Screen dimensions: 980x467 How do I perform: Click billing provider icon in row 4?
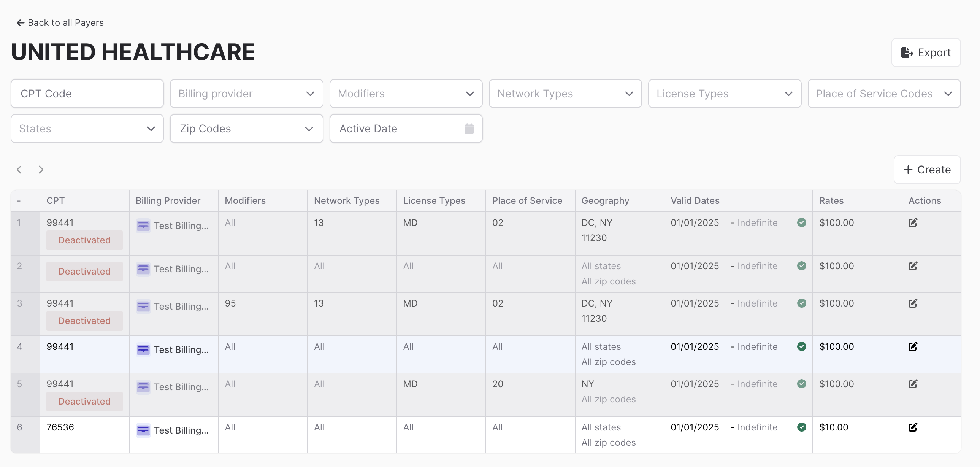pyautogui.click(x=143, y=349)
